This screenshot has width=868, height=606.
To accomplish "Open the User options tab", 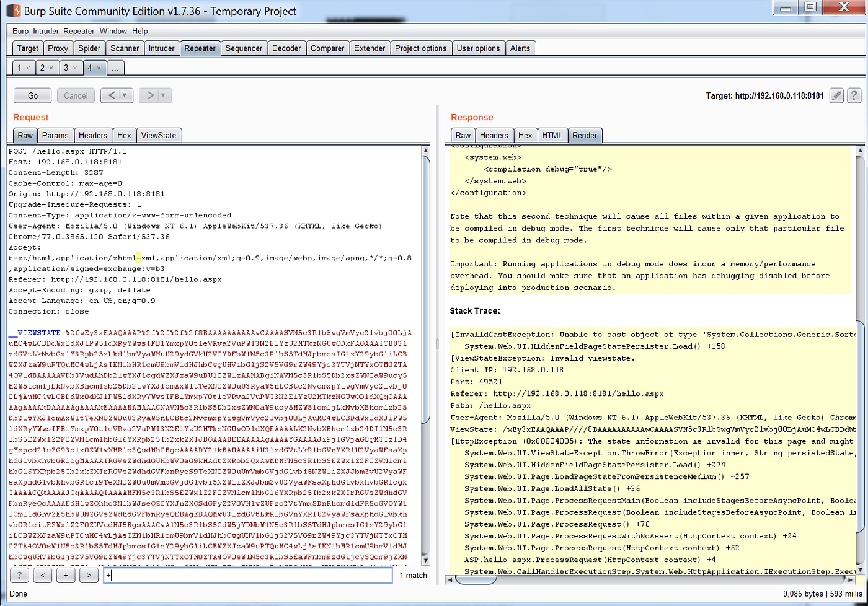I will click(x=478, y=48).
